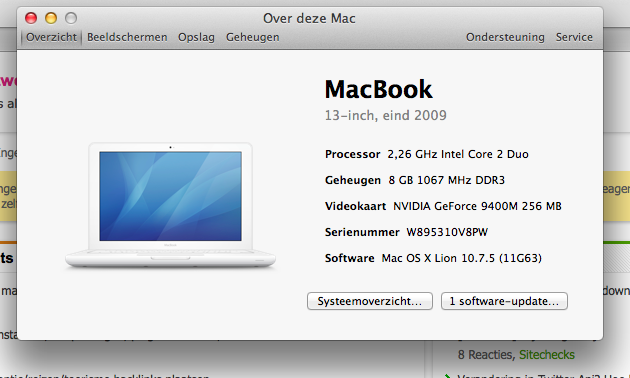Click the Over deze Mac window title
The width and height of the screenshot is (630, 378).
pyautogui.click(x=309, y=18)
